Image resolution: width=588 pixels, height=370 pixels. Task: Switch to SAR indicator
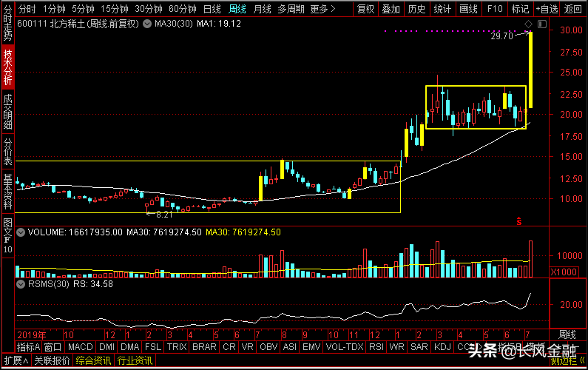(419, 347)
